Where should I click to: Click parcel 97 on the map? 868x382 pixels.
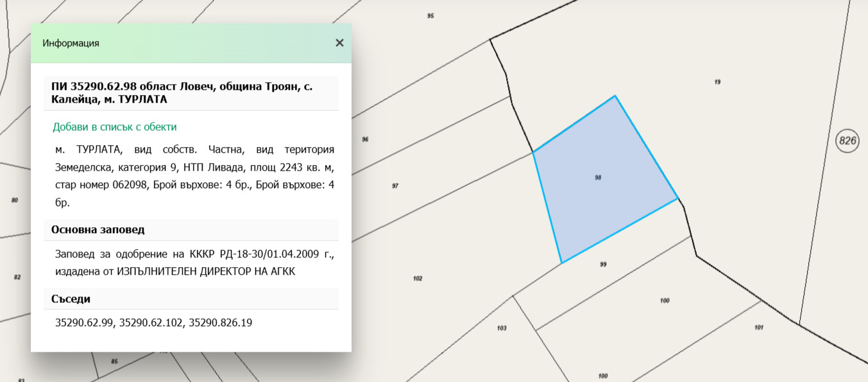point(395,186)
